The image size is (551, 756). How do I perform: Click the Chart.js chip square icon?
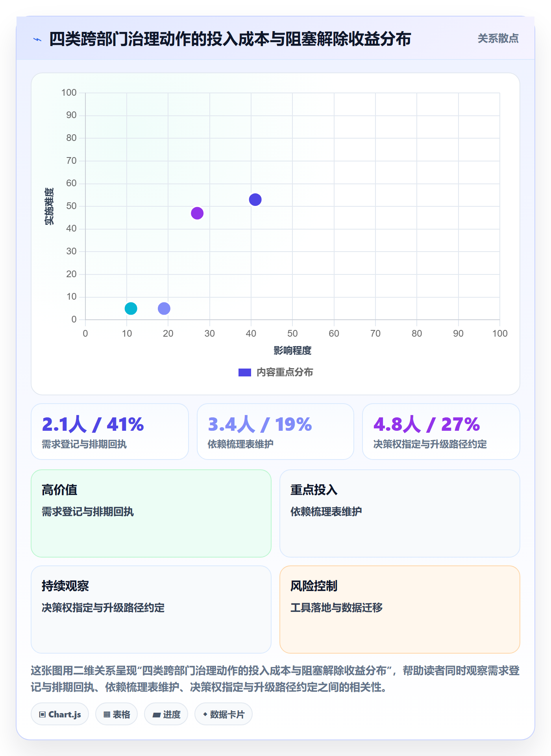tap(43, 715)
